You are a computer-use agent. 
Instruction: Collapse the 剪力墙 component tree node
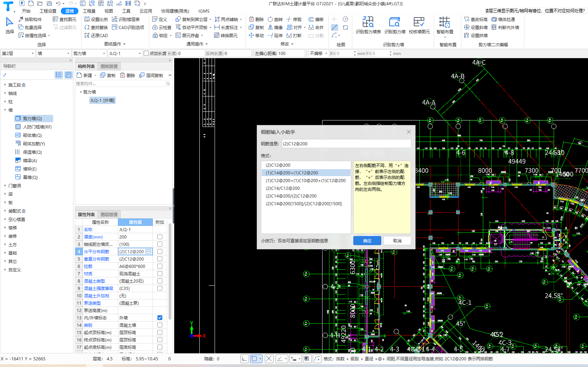(81, 92)
